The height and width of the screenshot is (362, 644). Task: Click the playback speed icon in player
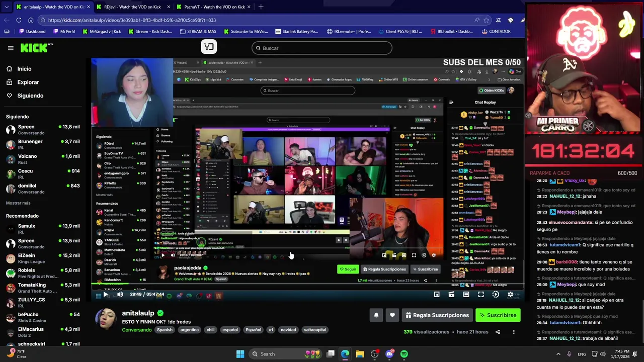coord(496,295)
